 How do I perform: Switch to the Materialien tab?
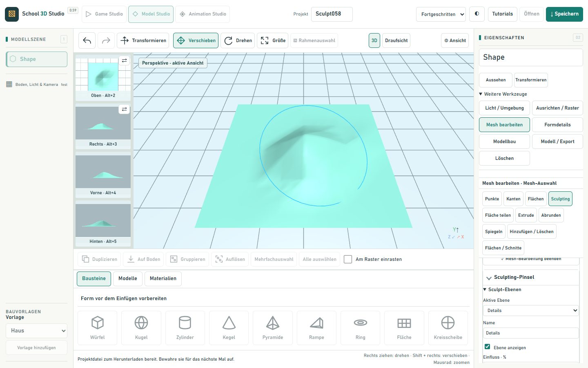pos(163,278)
